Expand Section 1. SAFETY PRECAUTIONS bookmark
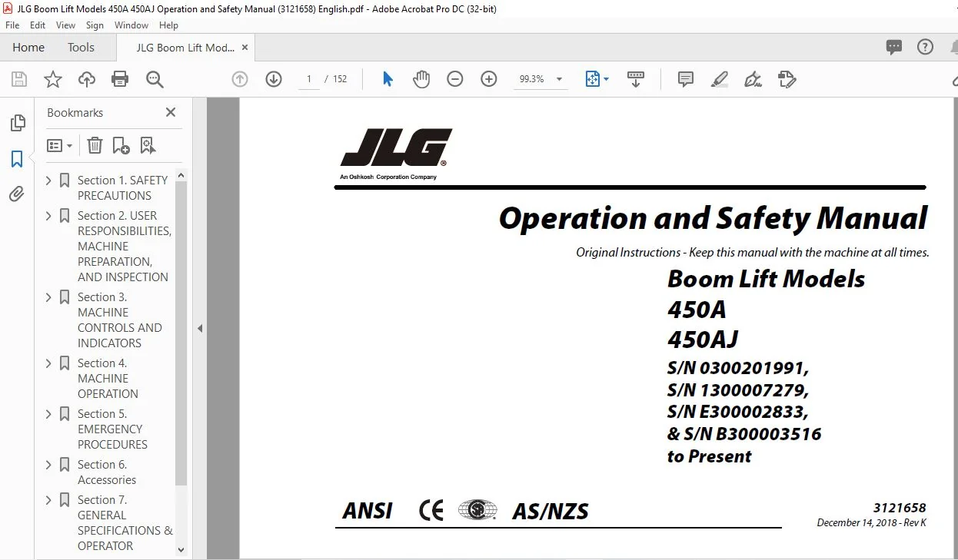The height and width of the screenshot is (560, 958). pyautogui.click(x=48, y=181)
